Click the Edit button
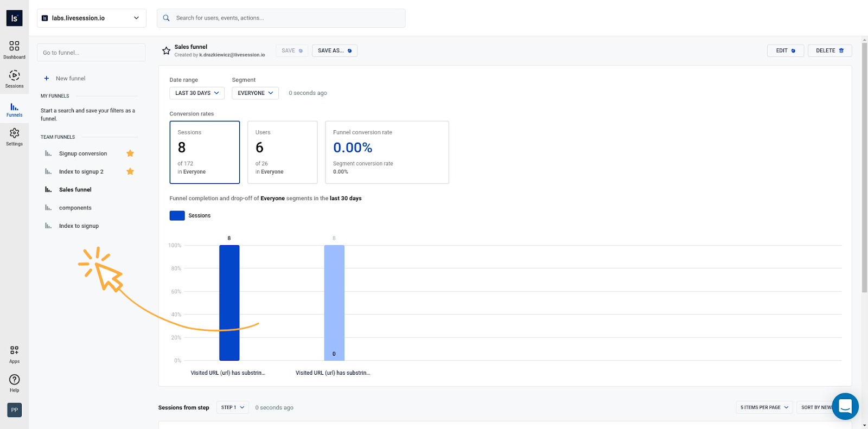This screenshot has width=868, height=429. pyautogui.click(x=786, y=50)
